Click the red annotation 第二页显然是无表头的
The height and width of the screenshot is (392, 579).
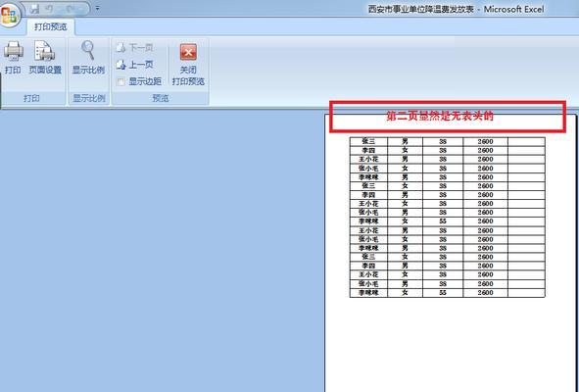[440, 117]
